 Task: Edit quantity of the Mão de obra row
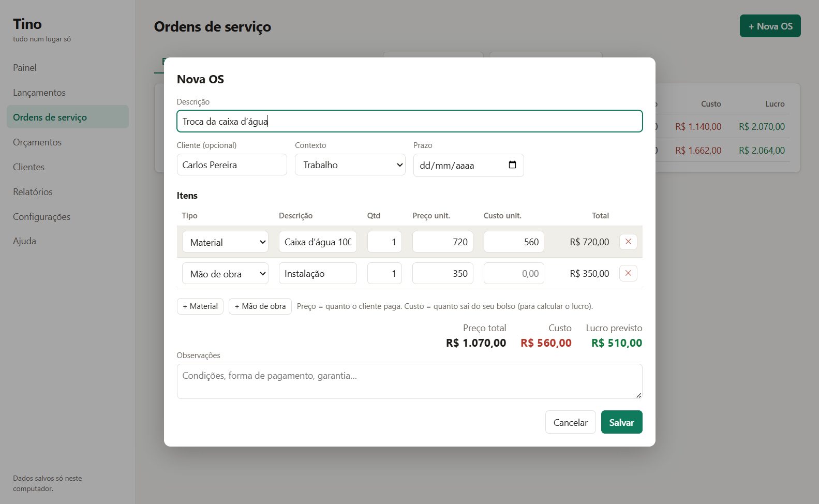(384, 273)
